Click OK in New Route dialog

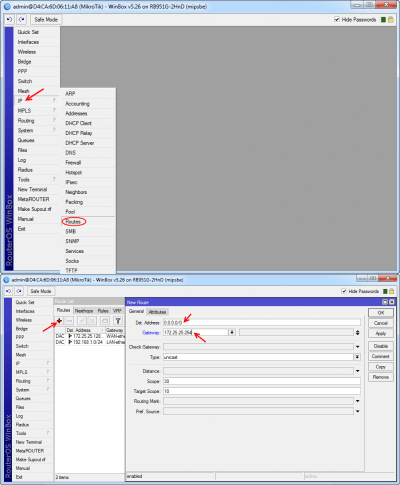381,313
